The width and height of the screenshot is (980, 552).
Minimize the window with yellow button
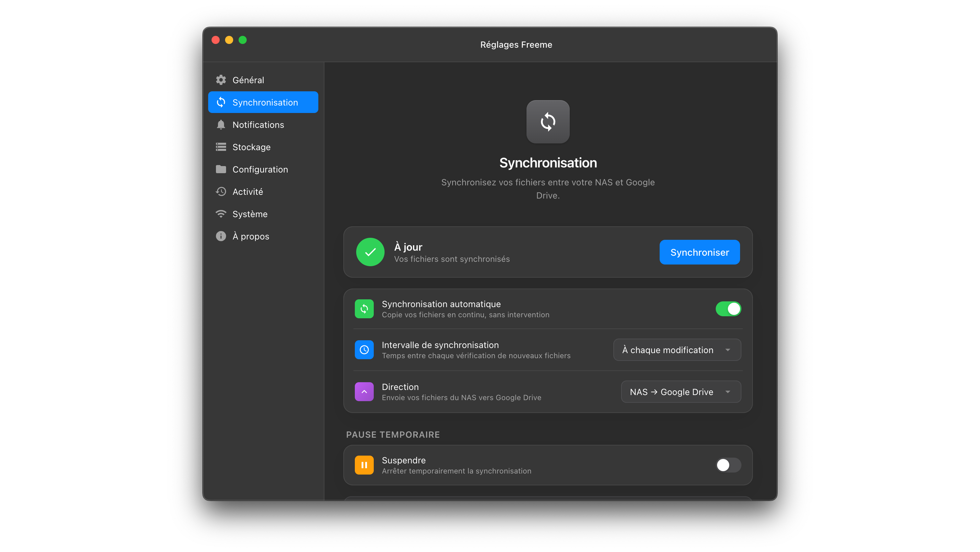click(229, 40)
